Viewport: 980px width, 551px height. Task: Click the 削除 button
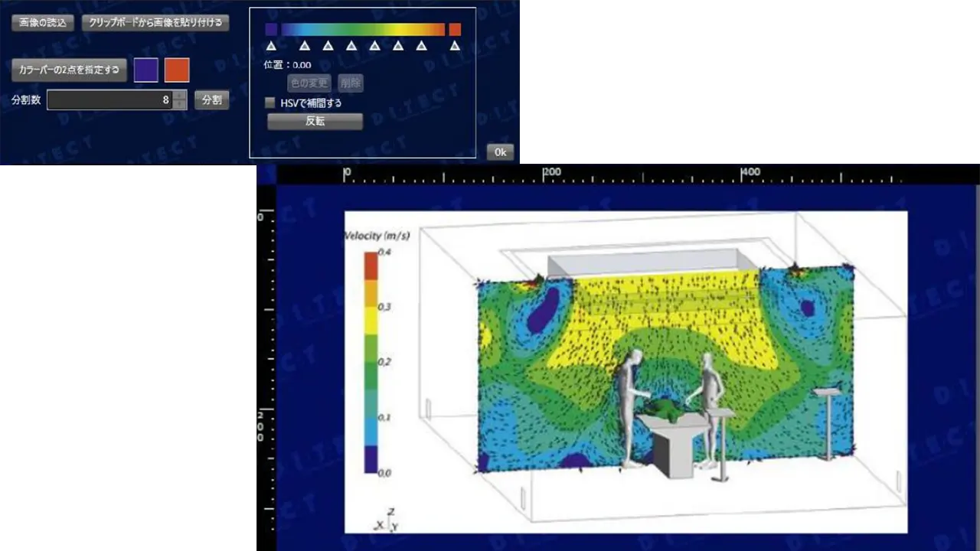point(350,83)
